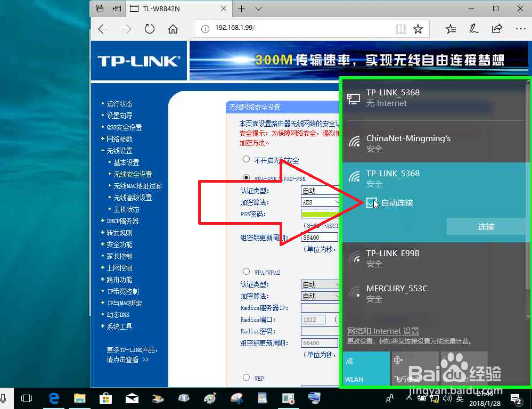Open Task View on taskbar

point(27,398)
